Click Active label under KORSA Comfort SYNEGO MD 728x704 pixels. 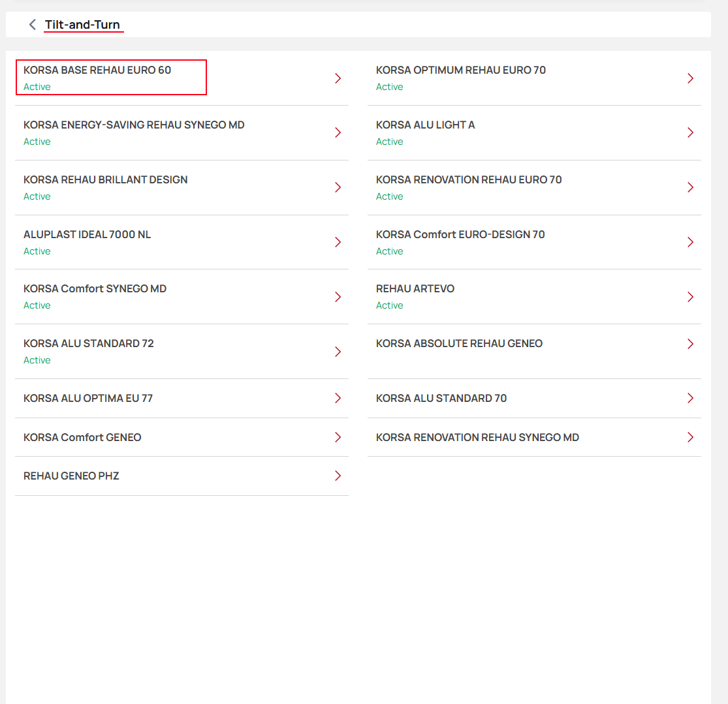tap(37, 305)
